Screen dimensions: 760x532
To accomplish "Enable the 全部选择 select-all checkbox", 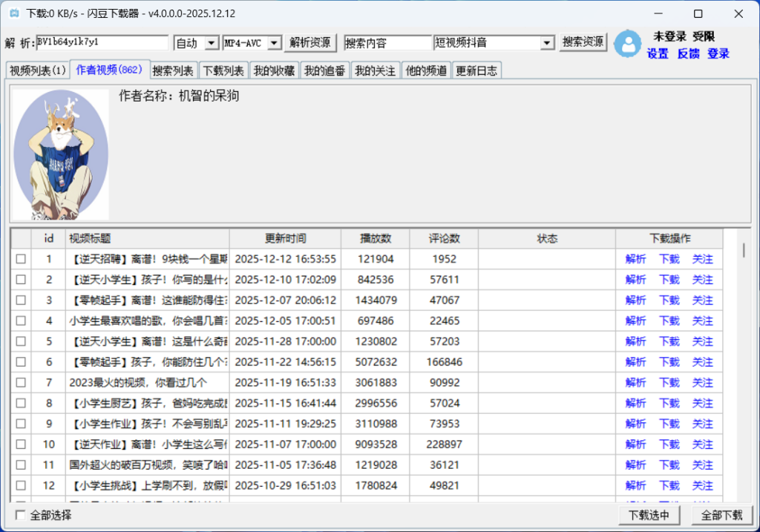I will tap(21, 515).
